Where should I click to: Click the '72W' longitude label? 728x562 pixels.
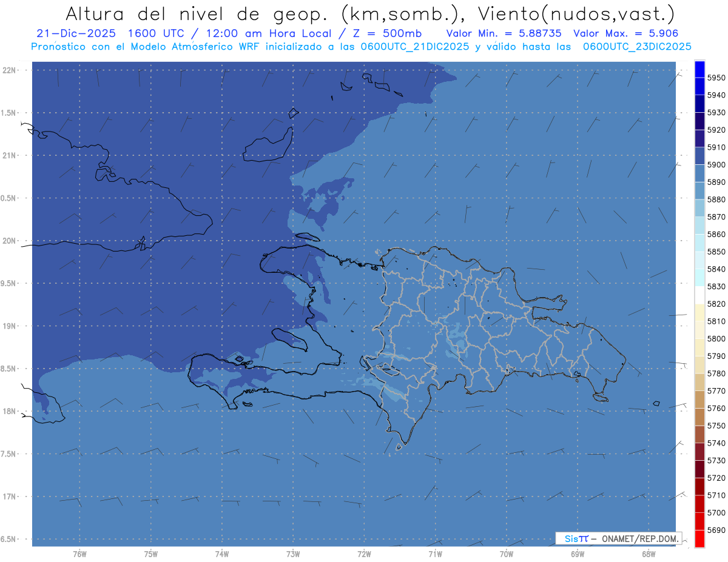pyautogui.click(x=364, y=554)
